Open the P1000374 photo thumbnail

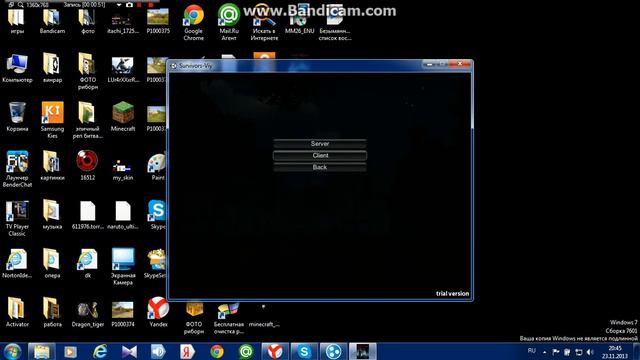122,314
